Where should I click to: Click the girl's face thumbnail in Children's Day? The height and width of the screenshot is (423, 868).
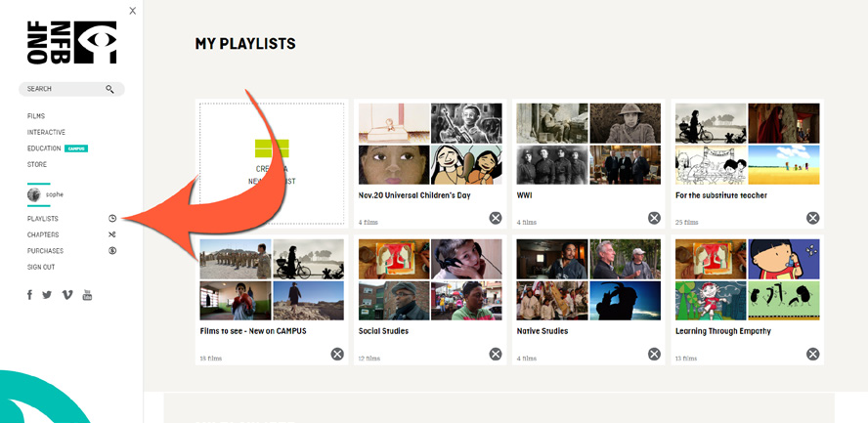394,165
